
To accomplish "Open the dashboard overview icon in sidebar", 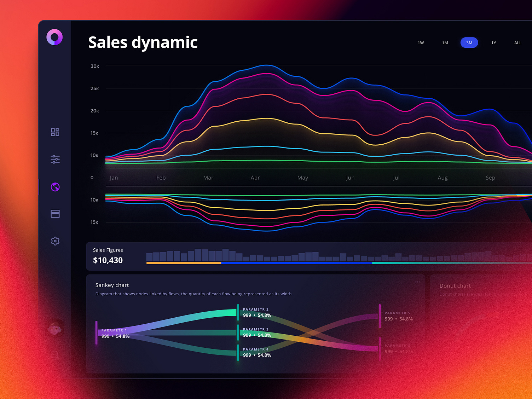I will (55, 132).
